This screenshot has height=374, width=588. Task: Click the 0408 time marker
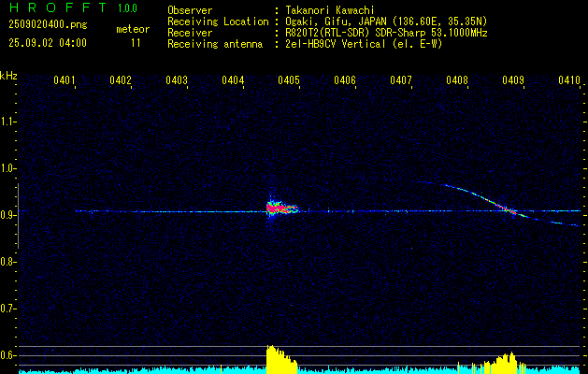pos(457,79)
